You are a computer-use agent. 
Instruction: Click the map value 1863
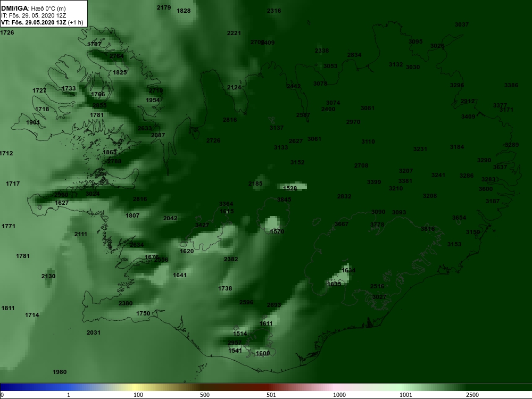pos(110,153)
